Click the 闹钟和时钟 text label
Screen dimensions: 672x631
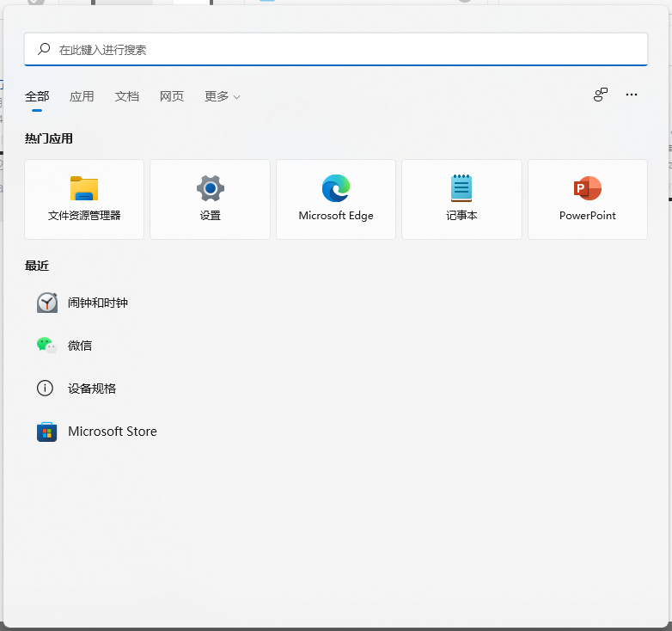click(98, 303)
